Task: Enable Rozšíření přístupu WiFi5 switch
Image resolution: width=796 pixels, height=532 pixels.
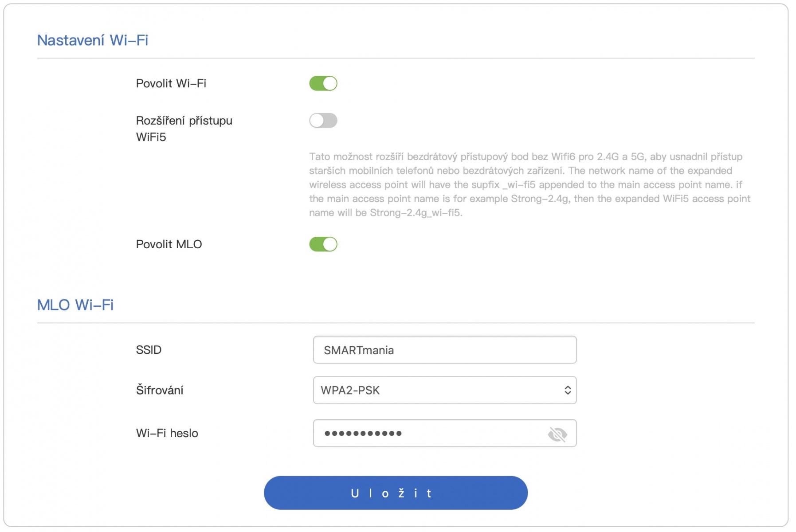Action: pos(323,121)
